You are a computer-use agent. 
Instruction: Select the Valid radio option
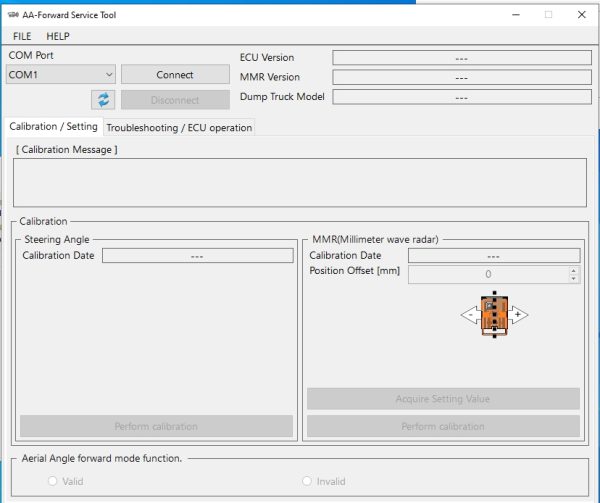[52, 481]
